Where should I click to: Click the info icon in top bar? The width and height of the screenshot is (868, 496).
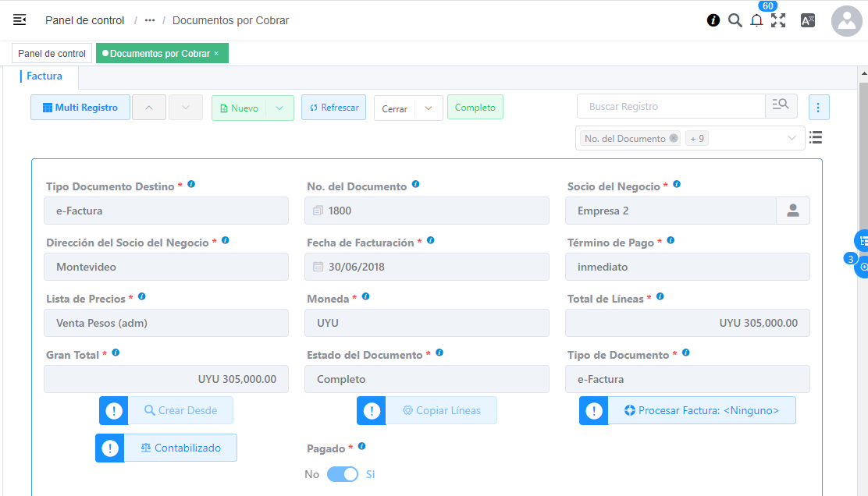click(713, 20)
